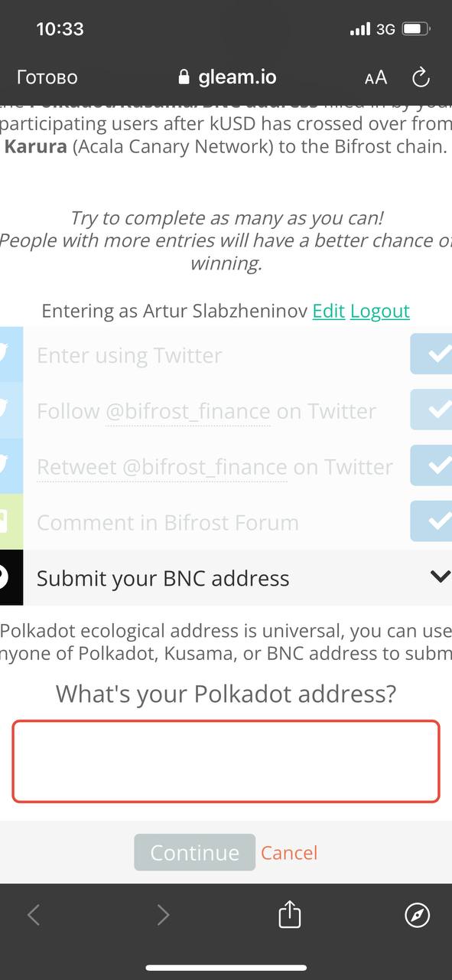Click the Logout link
452x980 pixels.
380,311
